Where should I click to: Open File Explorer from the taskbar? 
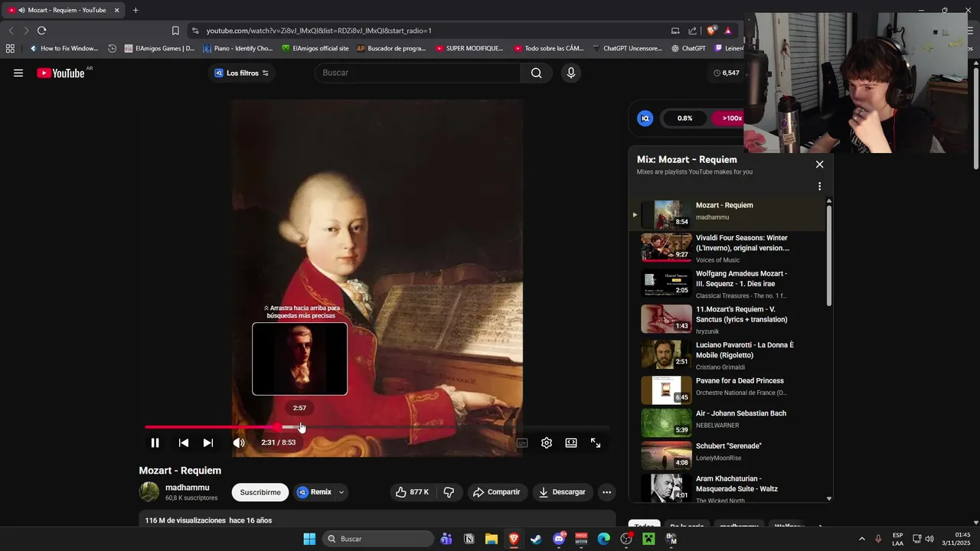492,539
